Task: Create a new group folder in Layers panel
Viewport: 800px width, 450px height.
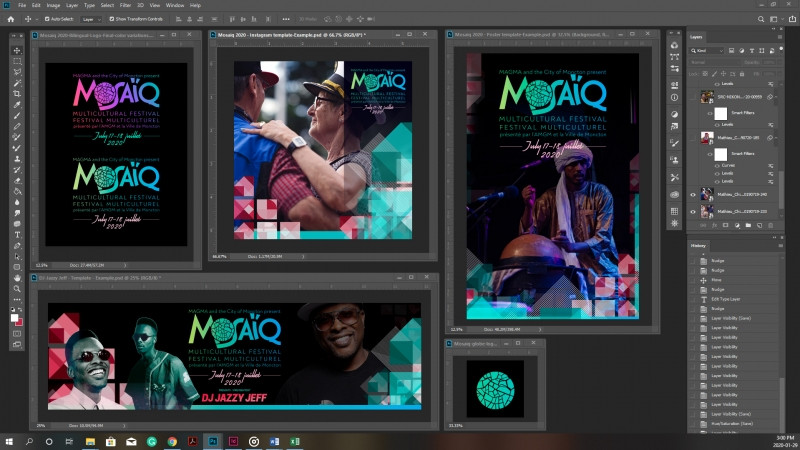Action: tap(748, 225)
